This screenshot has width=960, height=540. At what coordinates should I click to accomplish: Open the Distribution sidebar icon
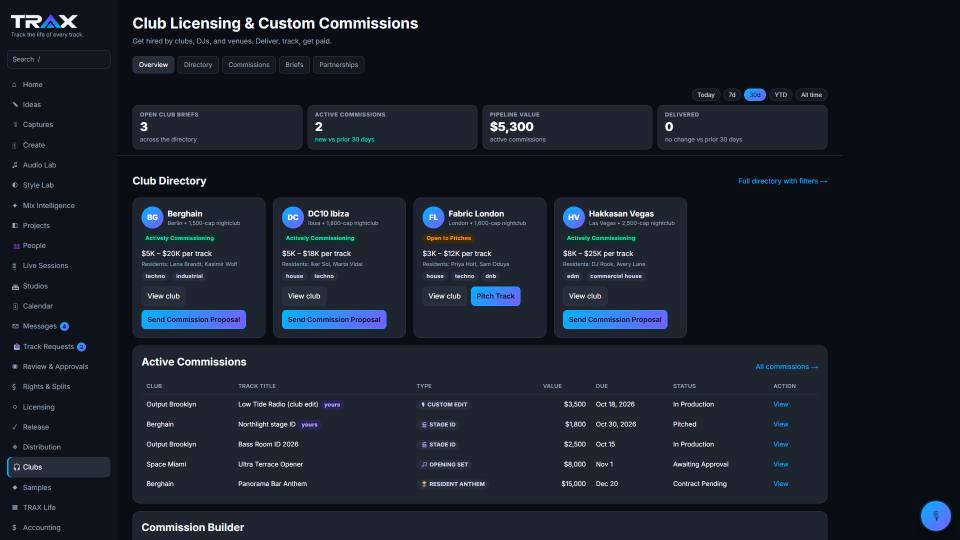click(15, 447)
